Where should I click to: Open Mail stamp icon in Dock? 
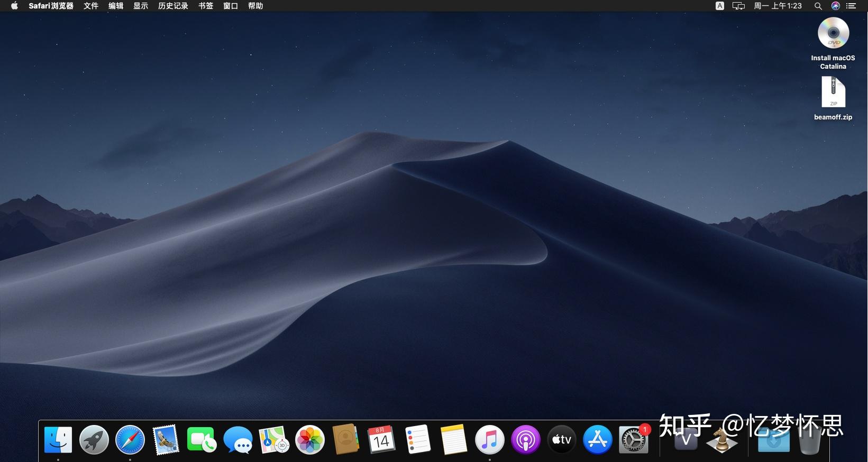click(x=166, y=440)
